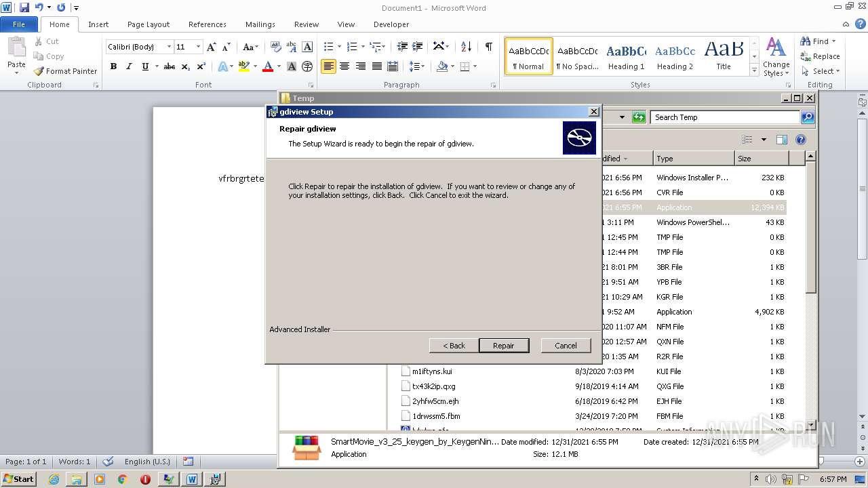
Task: Toggle italic formatting in Word ribbon
Action: pos(129,66)
